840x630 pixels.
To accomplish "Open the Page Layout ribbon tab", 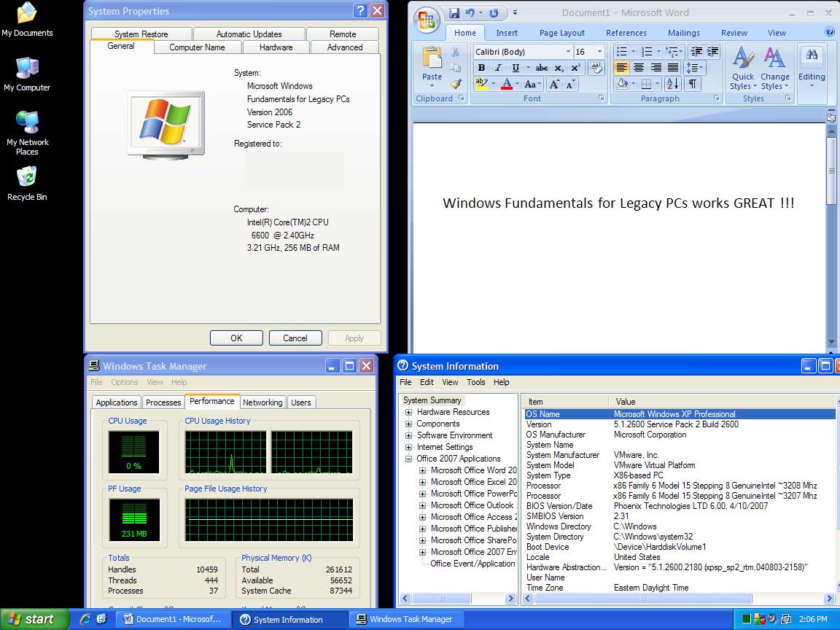I will 562,33.
